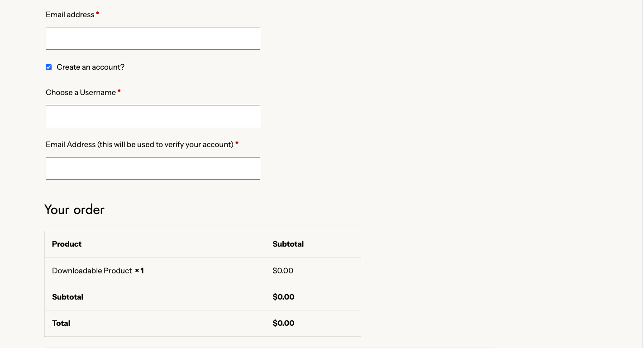
Task: Click the verify-your-account Email Address label
Action: click(139, 145)
